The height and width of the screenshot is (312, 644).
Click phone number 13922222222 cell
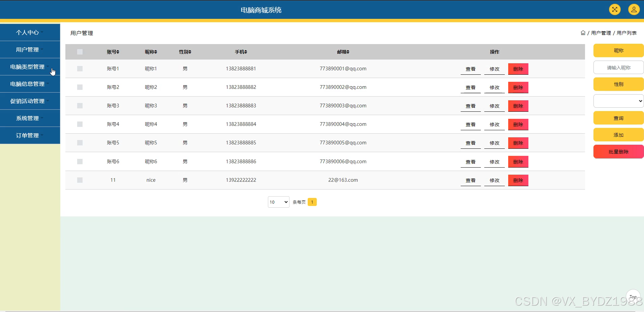coord(241,180)
